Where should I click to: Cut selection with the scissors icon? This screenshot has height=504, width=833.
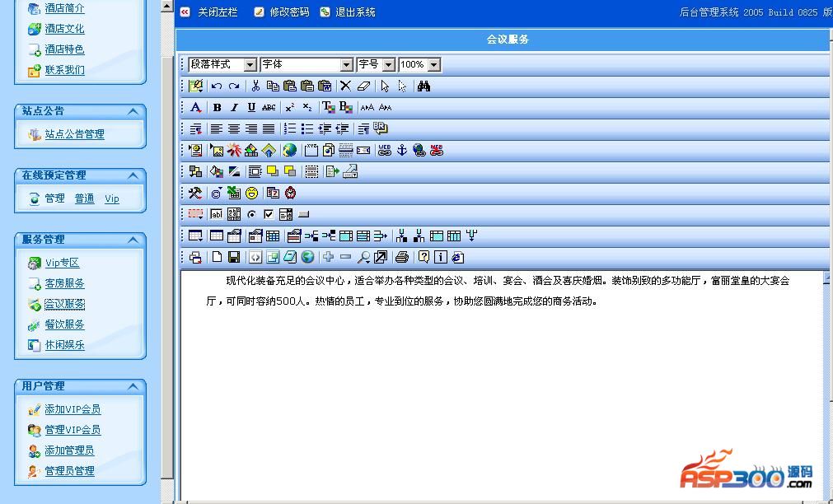pyautogui.click(x=255, y=86)
